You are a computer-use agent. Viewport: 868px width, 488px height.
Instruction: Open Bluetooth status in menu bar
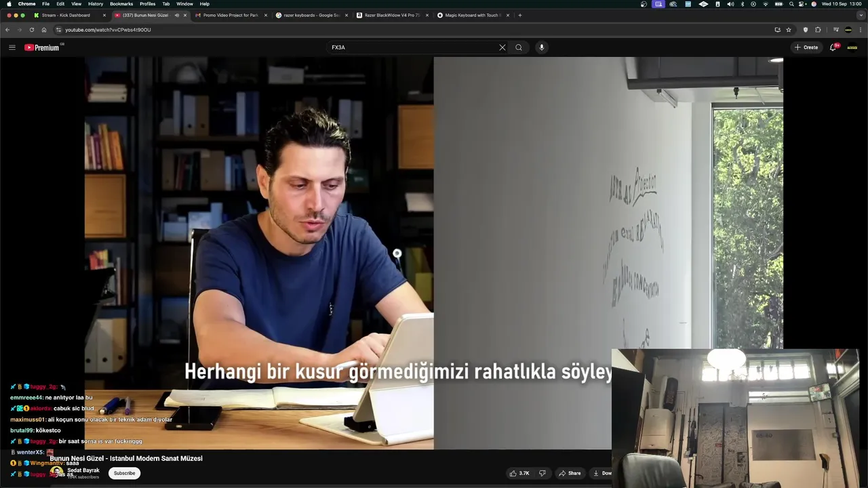click(x=742, y=4)
